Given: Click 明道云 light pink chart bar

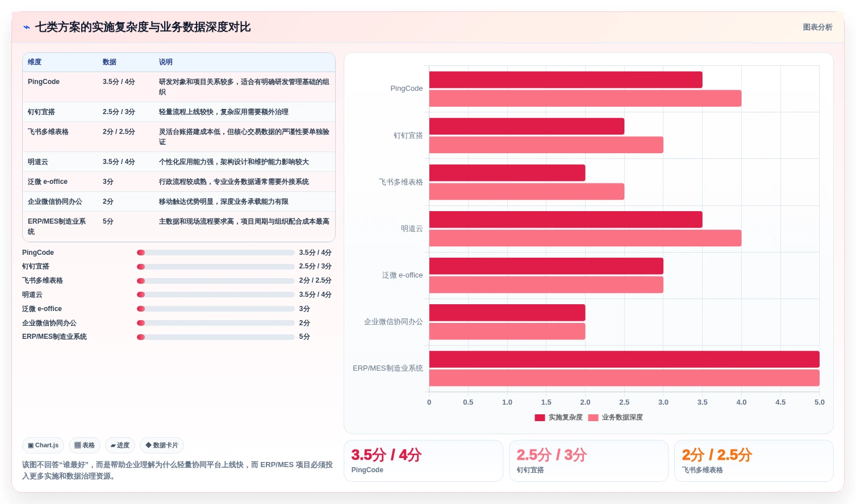Looking at the screenshot, I should pyautogui.click(x=585, y=238).
